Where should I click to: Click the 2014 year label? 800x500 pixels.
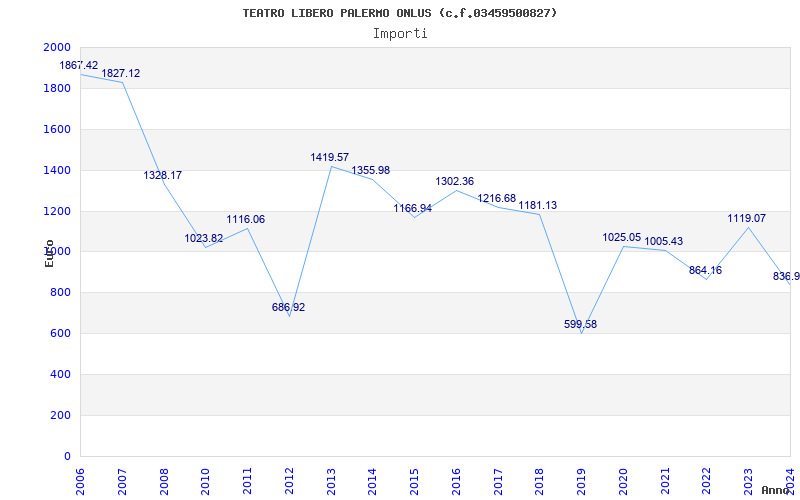pyautogui.click(x=373, y=482)
